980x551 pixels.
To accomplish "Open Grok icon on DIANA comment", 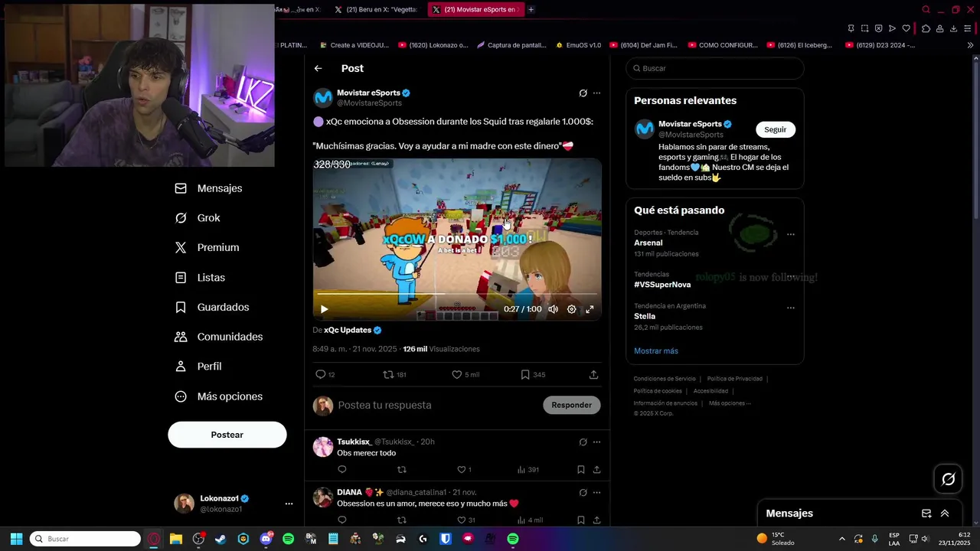I will pos(583,493).
